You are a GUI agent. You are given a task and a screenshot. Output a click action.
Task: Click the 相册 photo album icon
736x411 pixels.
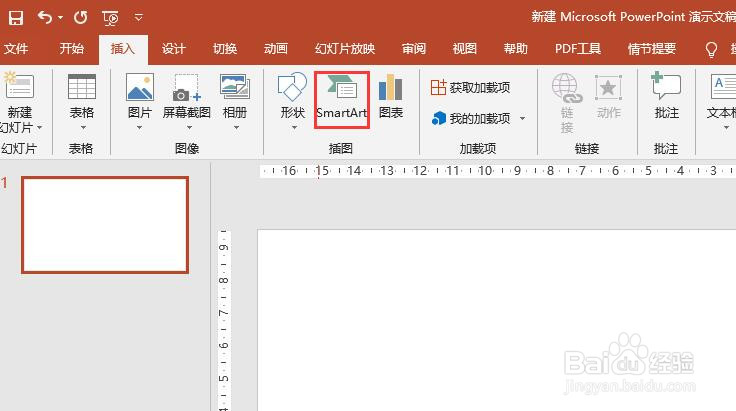235,87
